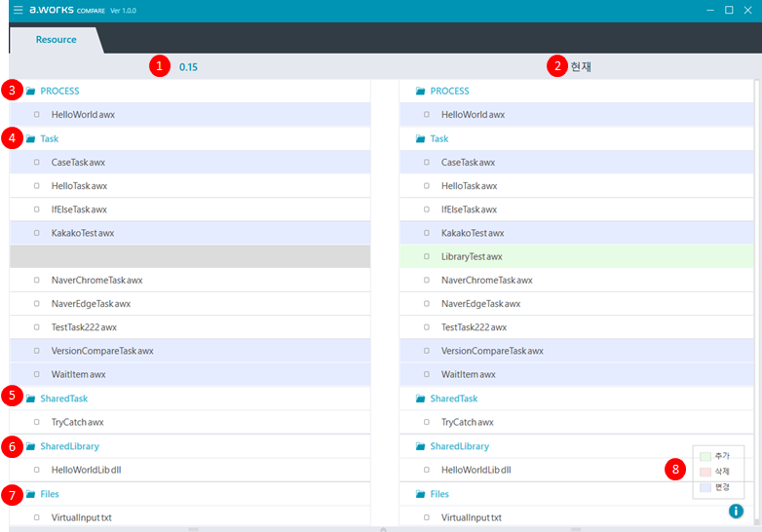Click the blue info icon

(736, 511)
